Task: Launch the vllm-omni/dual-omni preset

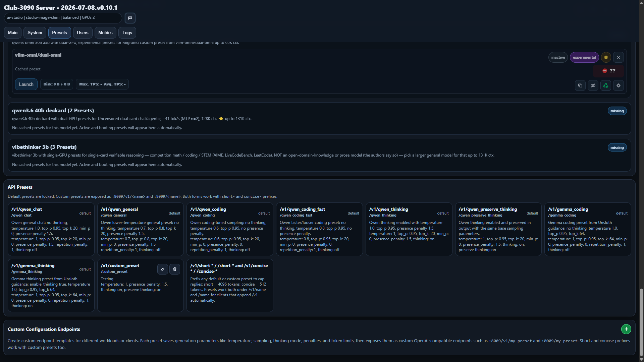Action: point(26,84)
